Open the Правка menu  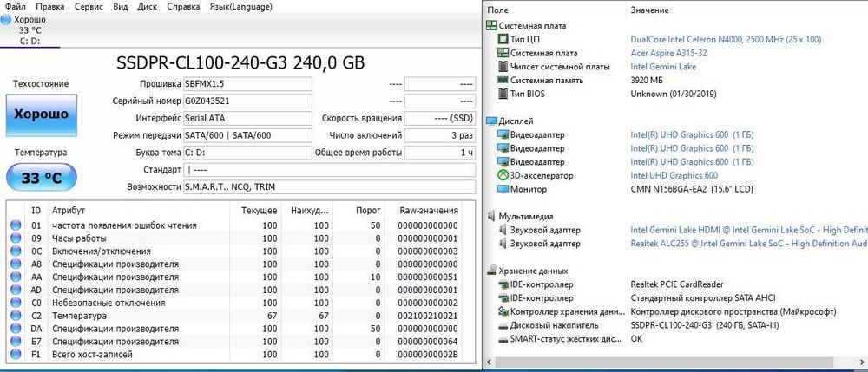pos(49,7)
